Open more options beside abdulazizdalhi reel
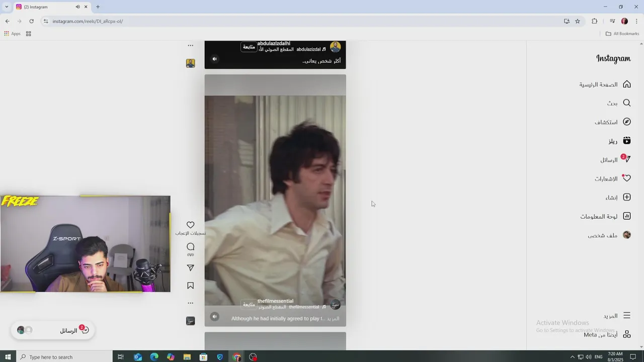The width and height of the screenshot is (644, 362). point(190,45)
